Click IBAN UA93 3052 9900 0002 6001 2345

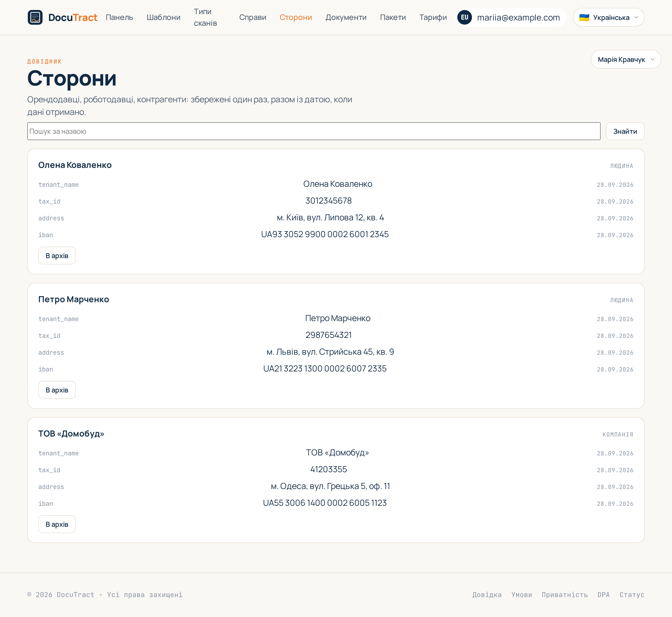pos(325,234)
